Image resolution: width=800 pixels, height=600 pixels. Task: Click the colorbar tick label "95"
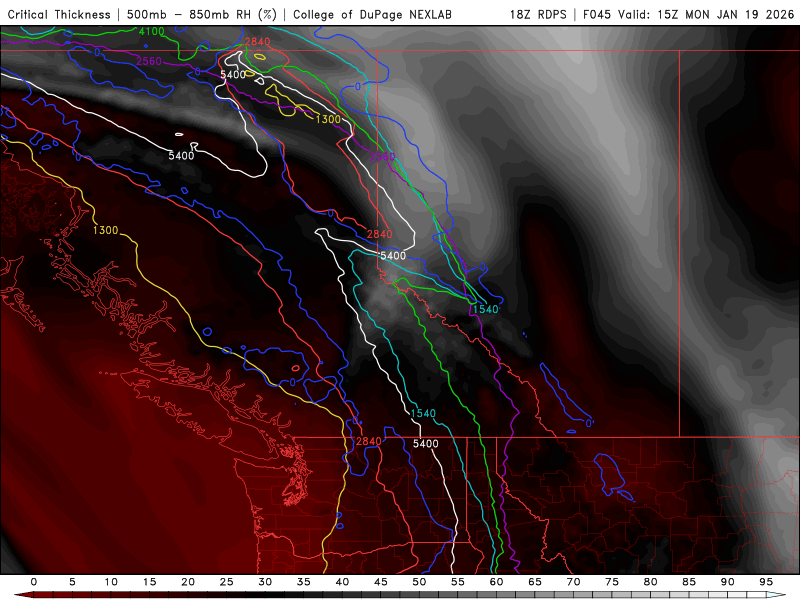766,582
